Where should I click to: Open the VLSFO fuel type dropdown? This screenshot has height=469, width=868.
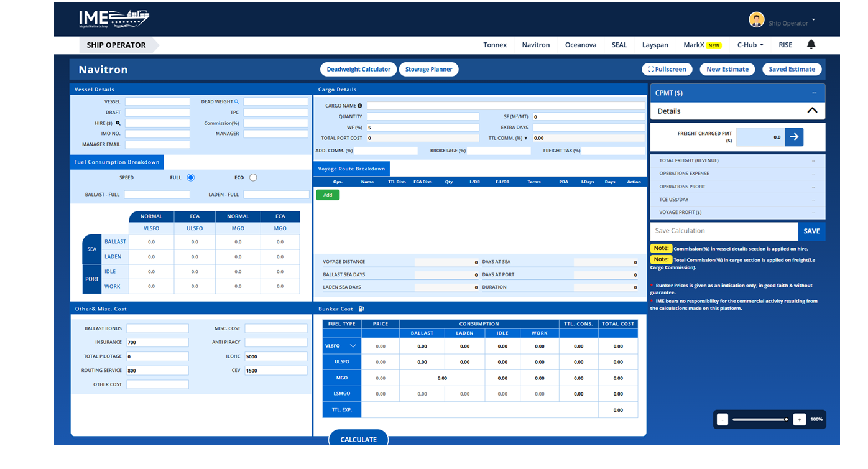click(341, 346)
